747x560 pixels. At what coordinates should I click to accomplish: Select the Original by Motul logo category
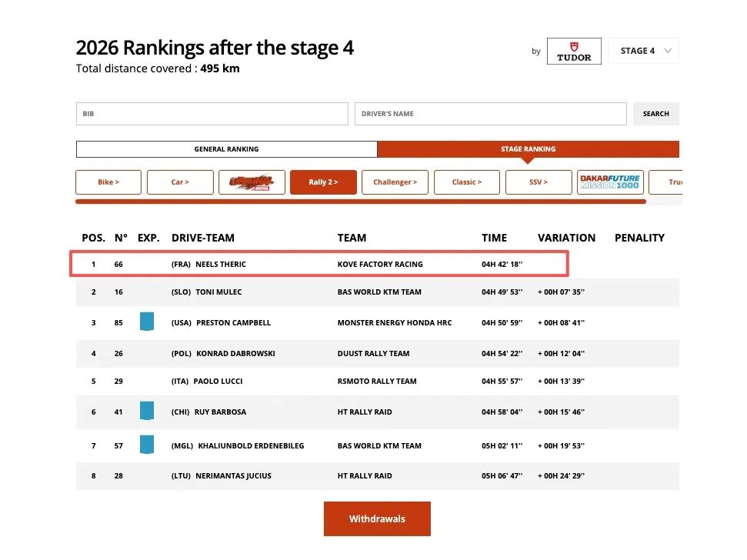click(x=252, y=182)
